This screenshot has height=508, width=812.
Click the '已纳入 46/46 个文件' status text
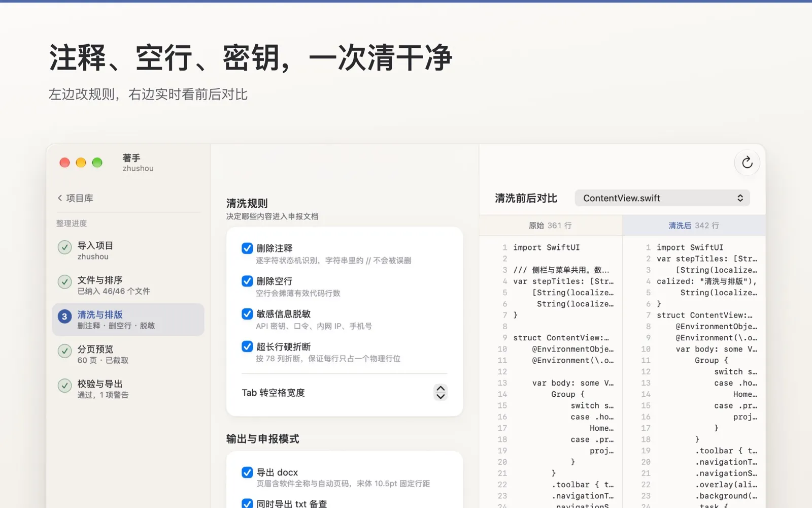pos(114,291)
